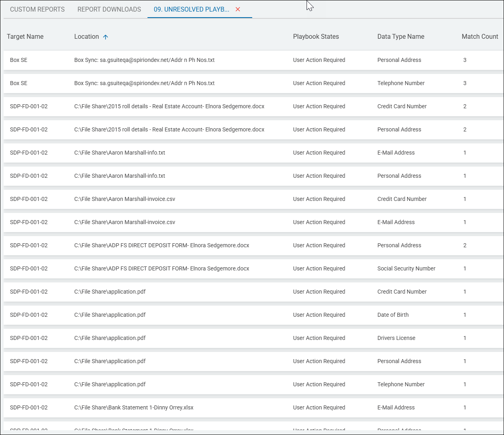Click the Bank Statement 1-Dinny Orrey.xlsx row
This screenshot has width=504, height=435.
pos(133,407)
